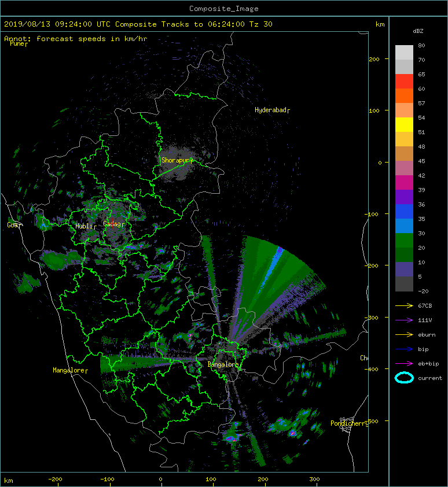Click the 111V purple arrow legend icon
The width and height of the screenshot is (448, 487).
[404, 320]
